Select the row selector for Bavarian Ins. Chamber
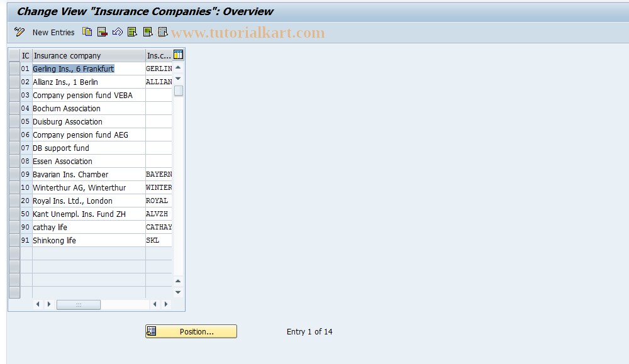 click(14, 174)
